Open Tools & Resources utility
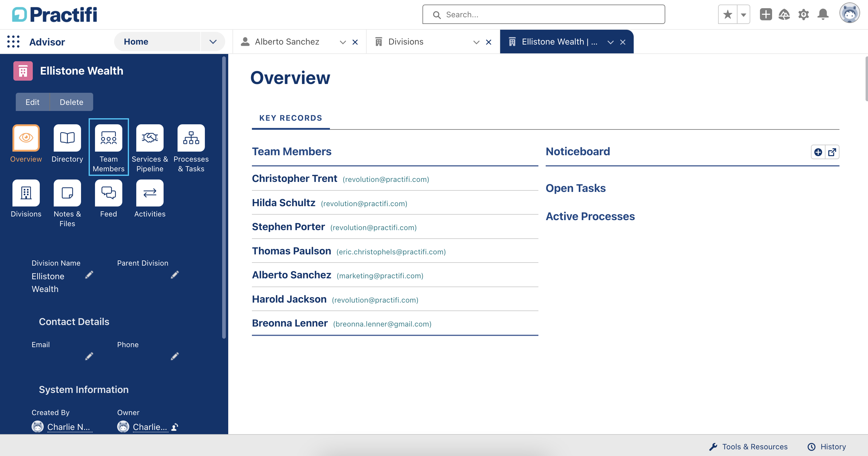 (748, 447)
